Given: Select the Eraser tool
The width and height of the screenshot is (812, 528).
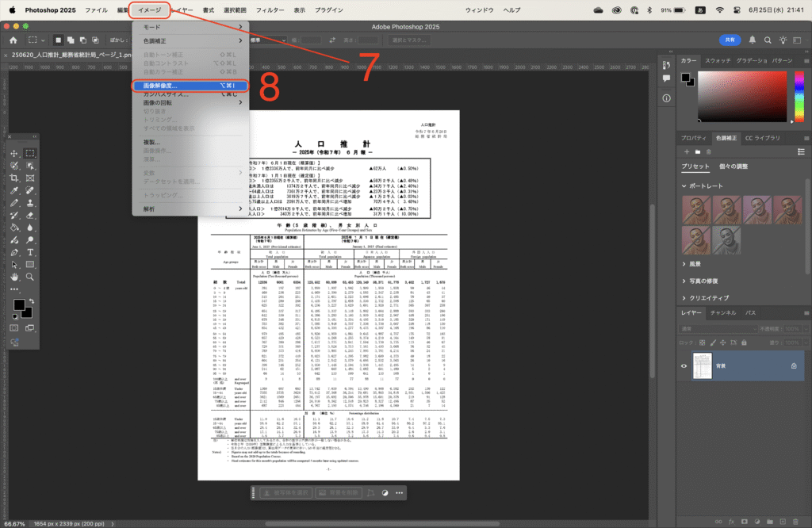Looking at the screenshot, I should 30,216.
